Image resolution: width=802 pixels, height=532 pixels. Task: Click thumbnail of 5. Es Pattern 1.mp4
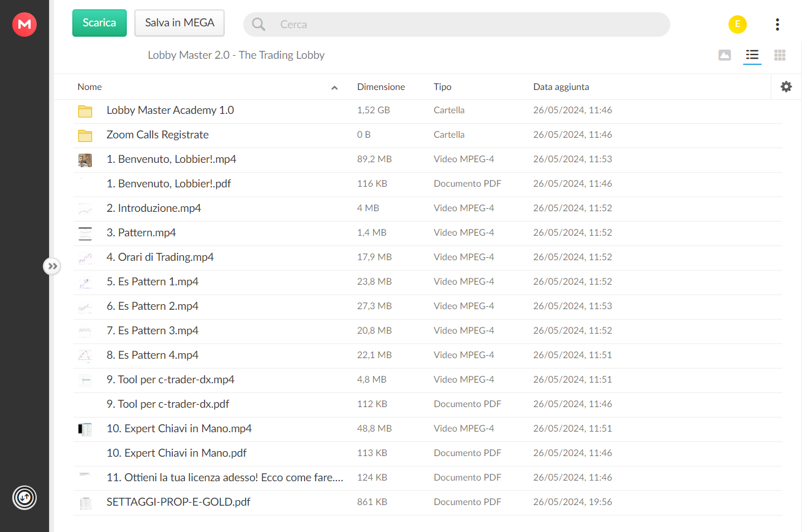85,282
